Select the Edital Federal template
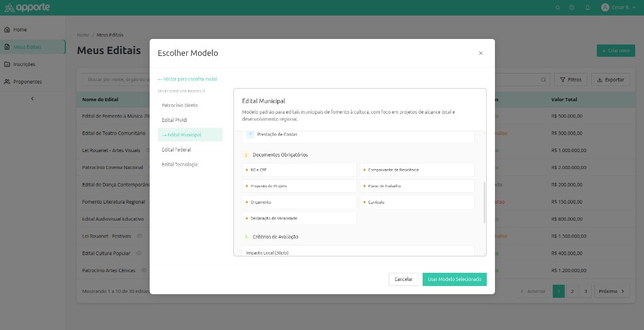This screenshot has height=330, width=644. click(190, 150)
